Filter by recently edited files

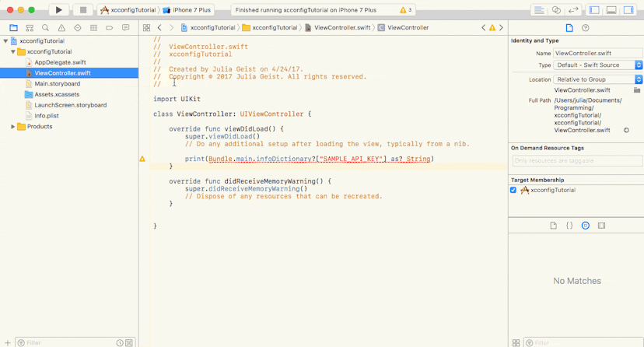[x=120, y=343]
